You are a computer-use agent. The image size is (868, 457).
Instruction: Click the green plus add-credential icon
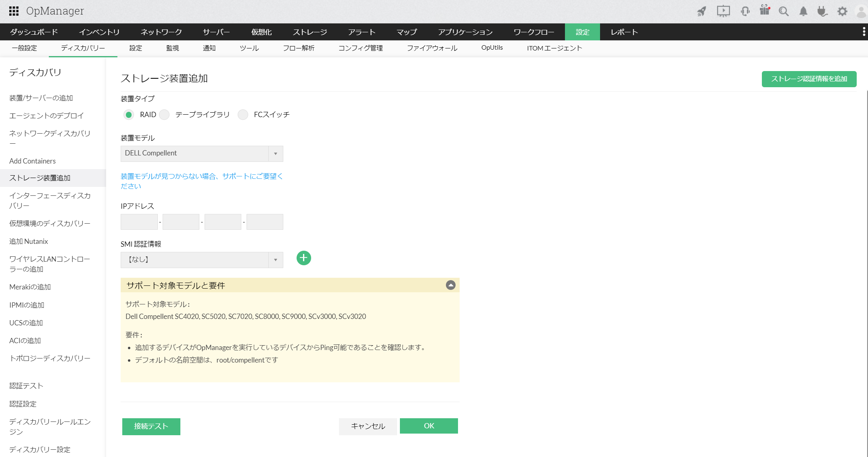click(x=303, y=258)
